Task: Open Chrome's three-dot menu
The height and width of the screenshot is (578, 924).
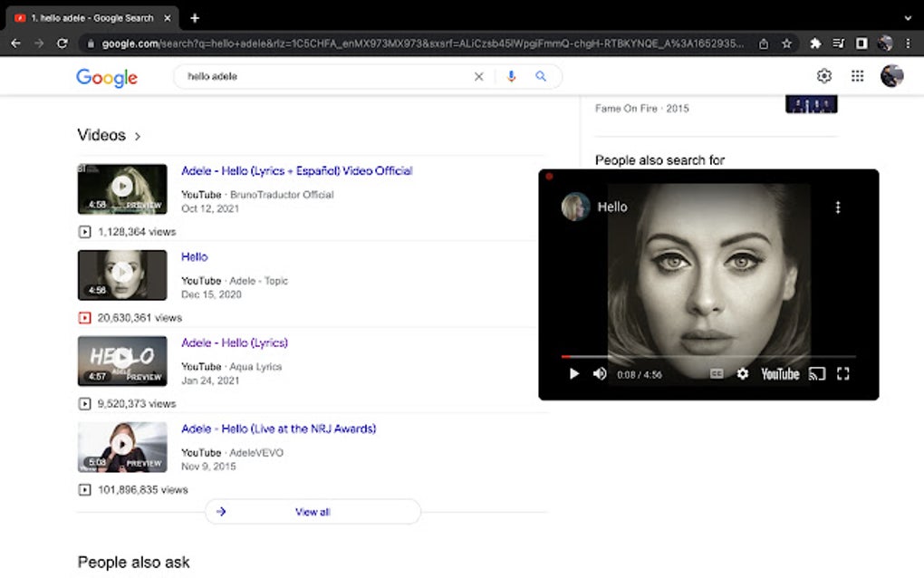Action: coord(908,43)
